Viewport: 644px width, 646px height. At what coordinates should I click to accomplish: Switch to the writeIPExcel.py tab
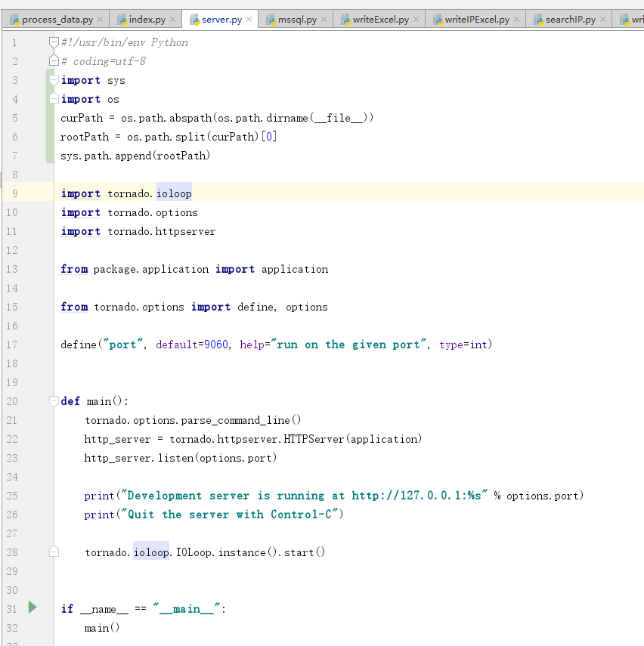477,20
